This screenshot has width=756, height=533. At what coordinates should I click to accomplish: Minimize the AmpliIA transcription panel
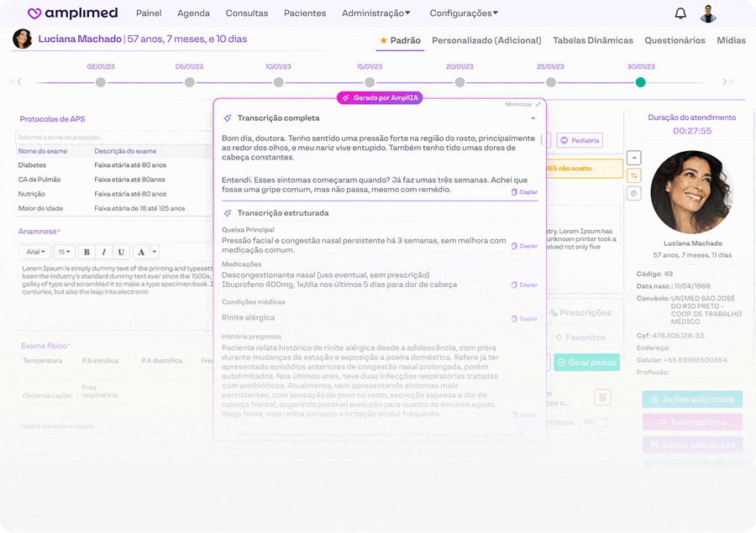pos(522,104)
